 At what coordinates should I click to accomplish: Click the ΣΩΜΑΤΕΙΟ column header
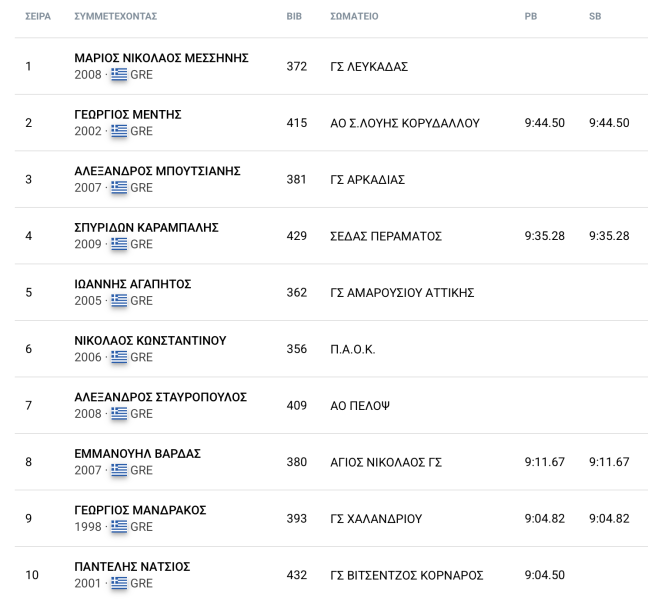(x=354, y=17)
